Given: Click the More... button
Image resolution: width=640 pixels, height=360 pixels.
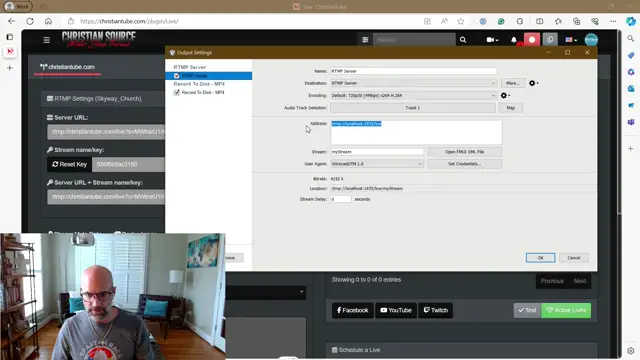Looking at the screenshot, I should pyautogui.click(x=513, y=83).
